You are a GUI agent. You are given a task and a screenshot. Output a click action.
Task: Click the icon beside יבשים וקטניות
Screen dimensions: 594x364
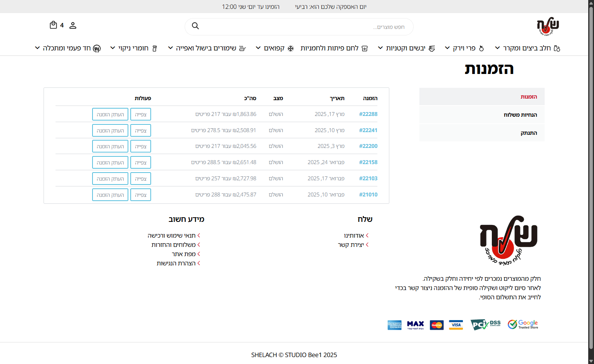(x=432, y=48)
